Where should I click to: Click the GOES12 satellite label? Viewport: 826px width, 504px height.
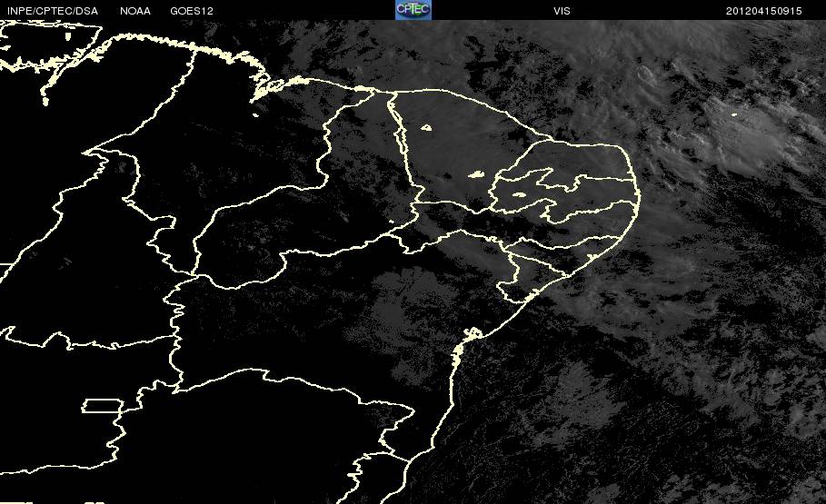[192, 11]
